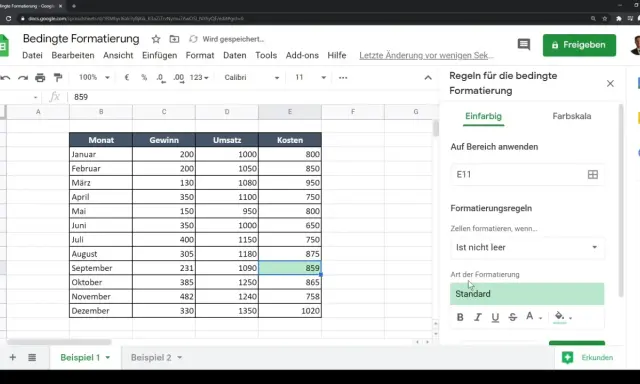Open the Add-ons menu
The width and height of the screenshot is (640, 384).
(302, 55)
